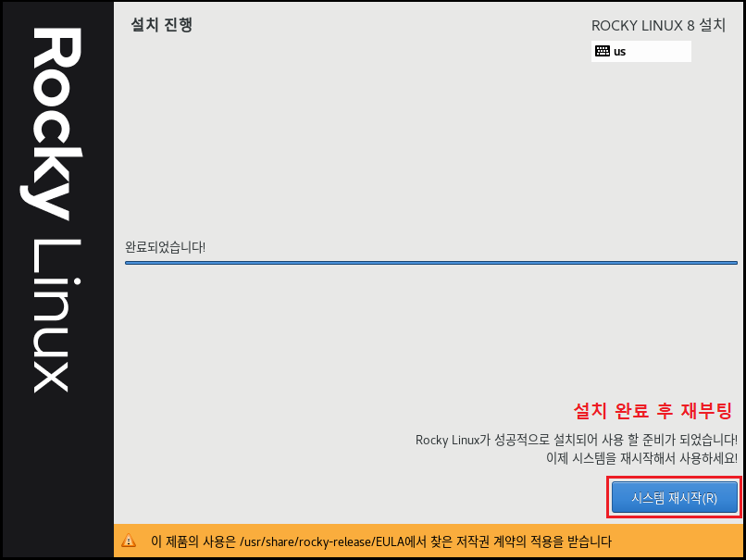
Task: Click the EULA notice text in orange bar
Action: coord(381,541)
